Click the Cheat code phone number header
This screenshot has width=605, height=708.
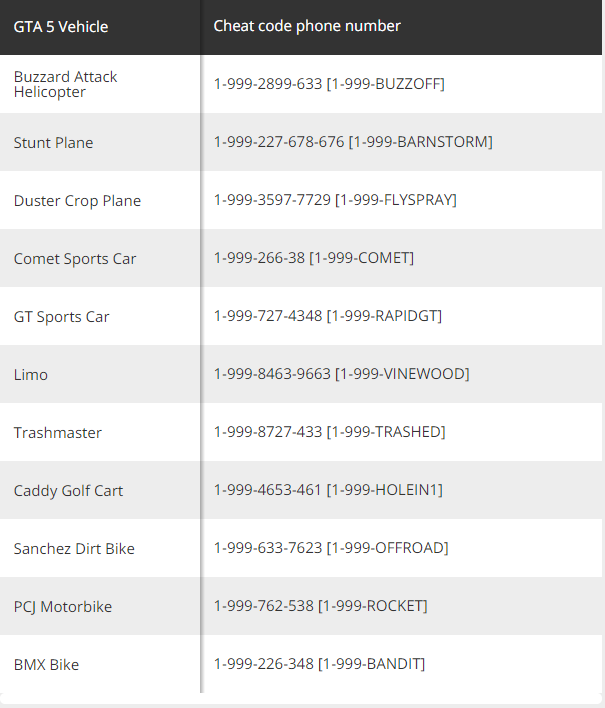tap(307, 26)
